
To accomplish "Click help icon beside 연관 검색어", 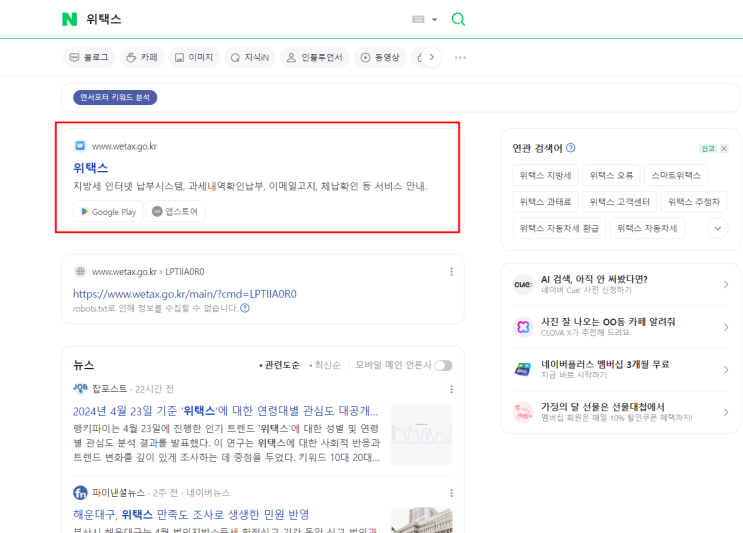I will [x=571, y=148].
